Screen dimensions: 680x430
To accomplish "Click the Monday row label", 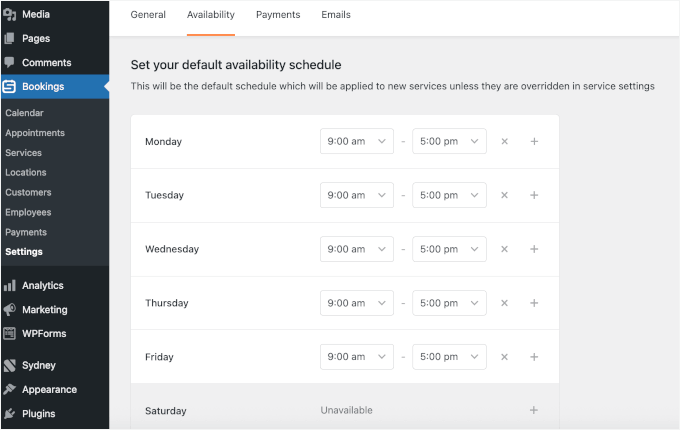I will pos(163,142).
